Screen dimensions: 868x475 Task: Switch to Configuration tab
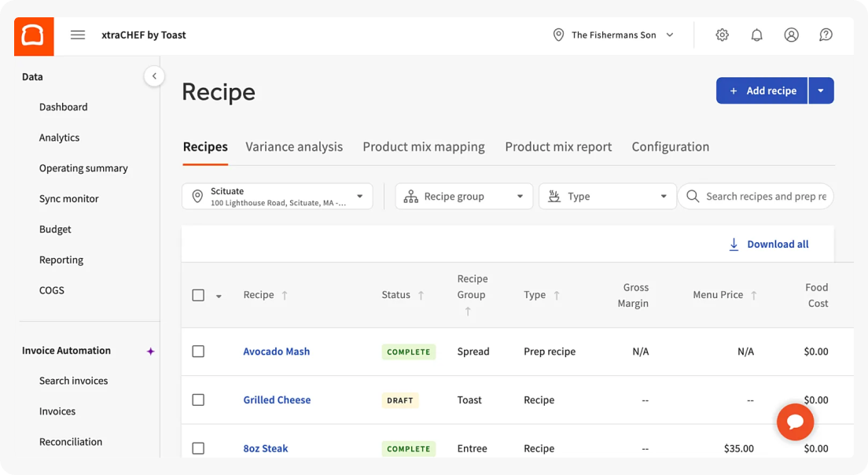tap(671, 147)
